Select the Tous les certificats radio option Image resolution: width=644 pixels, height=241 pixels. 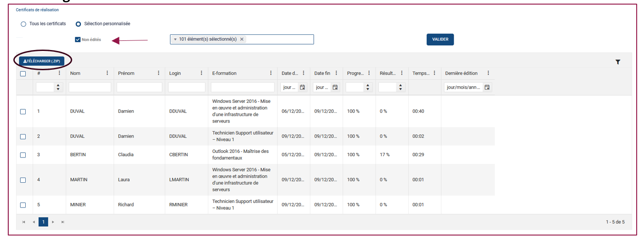pyautogui.click(x=23, y=24)
